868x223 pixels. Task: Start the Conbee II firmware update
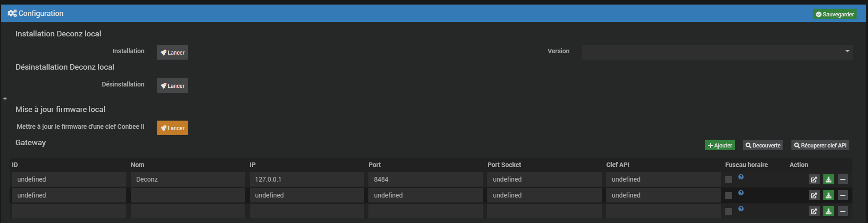(173, 128)
